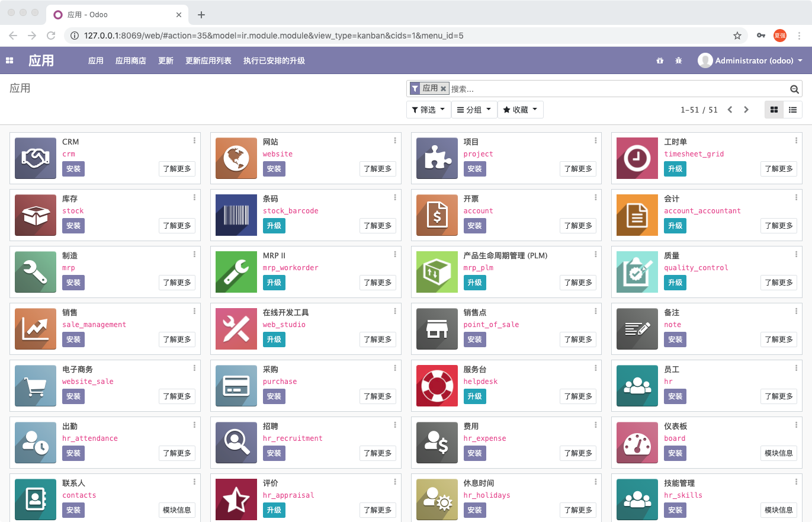The height and width of the screenshot is (522, 812).
Task: Switch to kanban view
Action: click(774, 110)
